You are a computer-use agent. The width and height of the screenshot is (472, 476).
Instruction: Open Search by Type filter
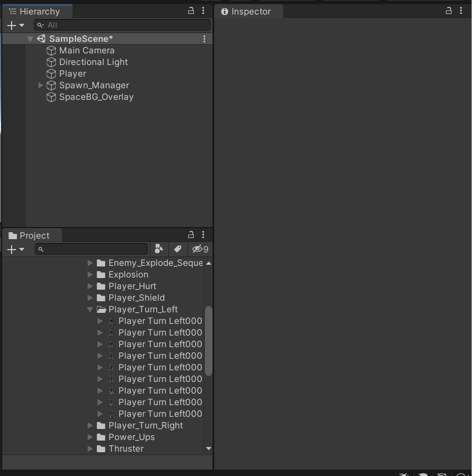click(159, 249)
